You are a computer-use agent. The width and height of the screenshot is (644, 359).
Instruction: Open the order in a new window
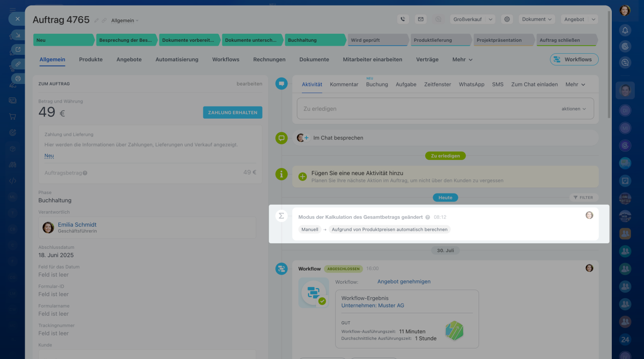[18, 49]
